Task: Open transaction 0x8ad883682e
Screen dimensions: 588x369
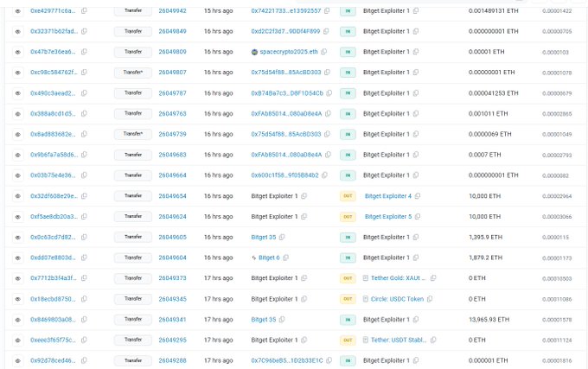Action: tap(53, 134)
